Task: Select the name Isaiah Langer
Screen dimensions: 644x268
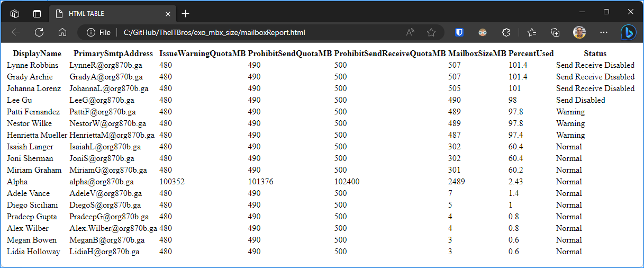Action: (30, 147)
